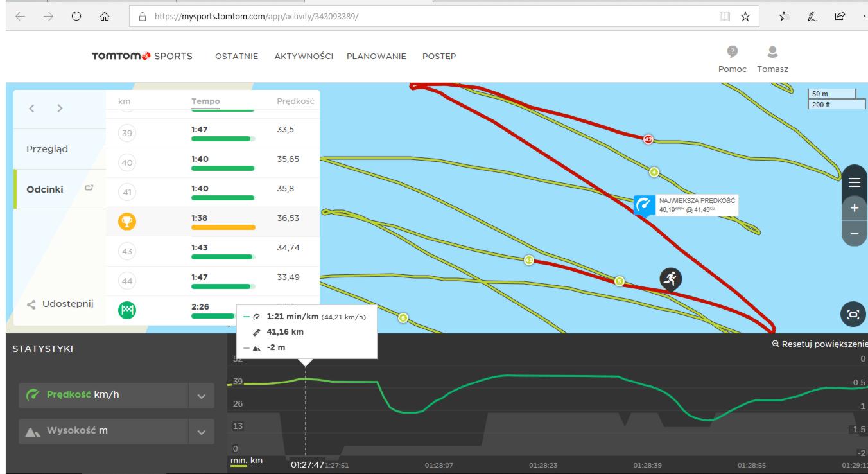868x474 pixels.
Task: Open the map layers menu button
Action: click(x=855, y=182)
